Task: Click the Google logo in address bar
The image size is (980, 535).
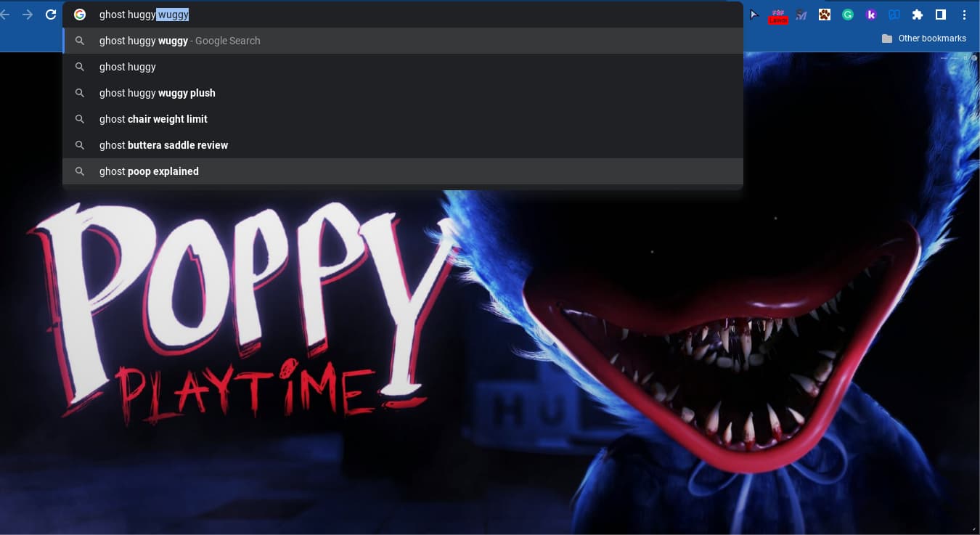Action: [80, 15]
